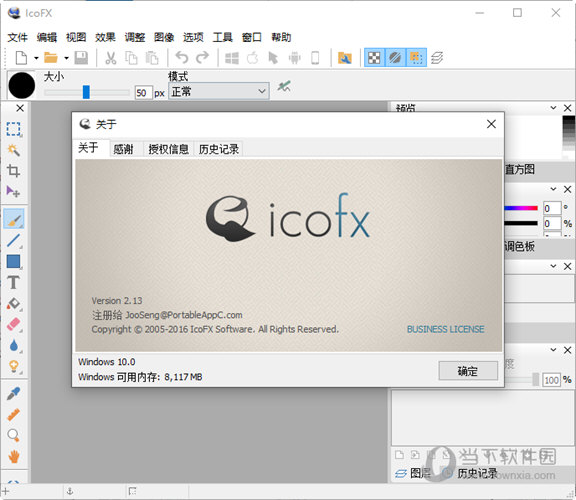Viewport: 576px width, 500px height.
Task: Click the Windows icon creation button
Action: 232,58
